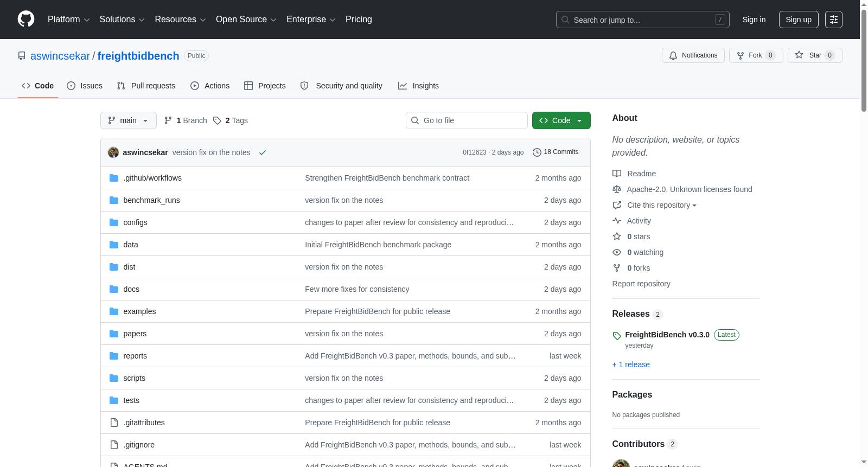Expand the Enterprise menu
Screen dimensions: 868x467
[x=311, y=20]
